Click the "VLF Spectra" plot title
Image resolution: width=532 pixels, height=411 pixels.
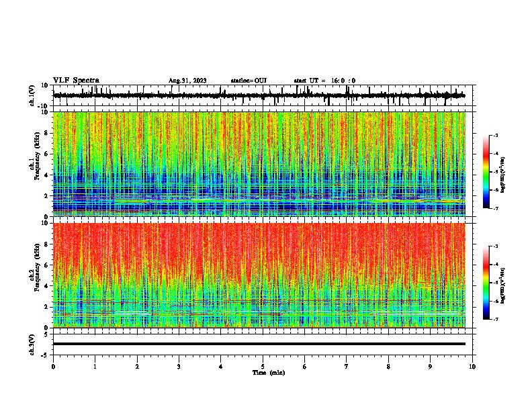click(76, 80)
